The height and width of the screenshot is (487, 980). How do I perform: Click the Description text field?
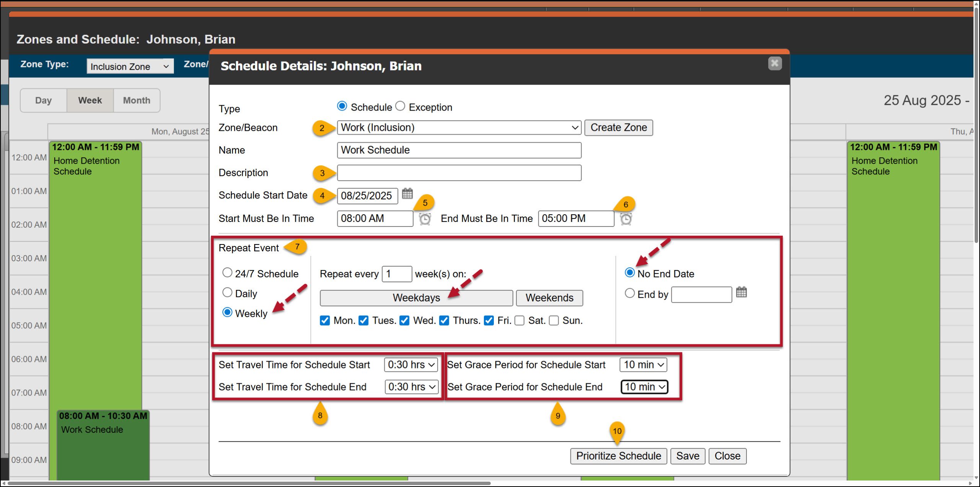click(x=459, y=173)
